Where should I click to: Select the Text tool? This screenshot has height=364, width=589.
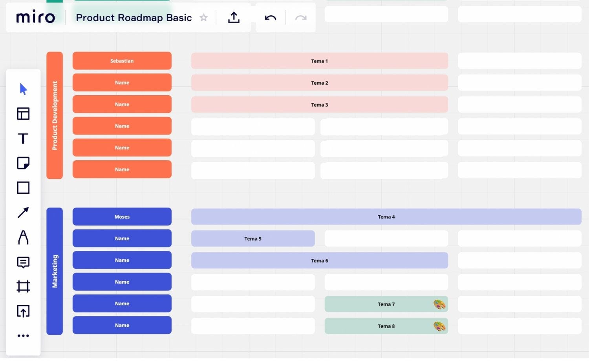pyautogui.click(x=23, y=138)
